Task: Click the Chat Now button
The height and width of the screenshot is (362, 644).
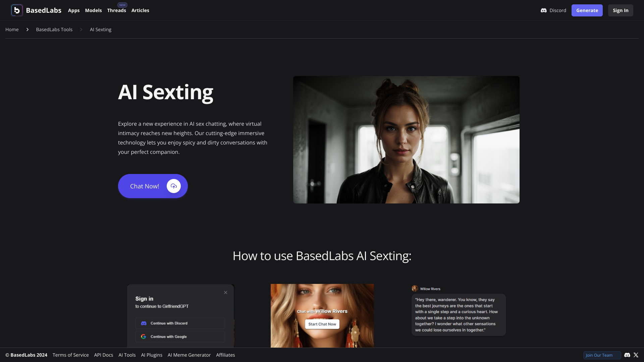Action: point(153,186)
